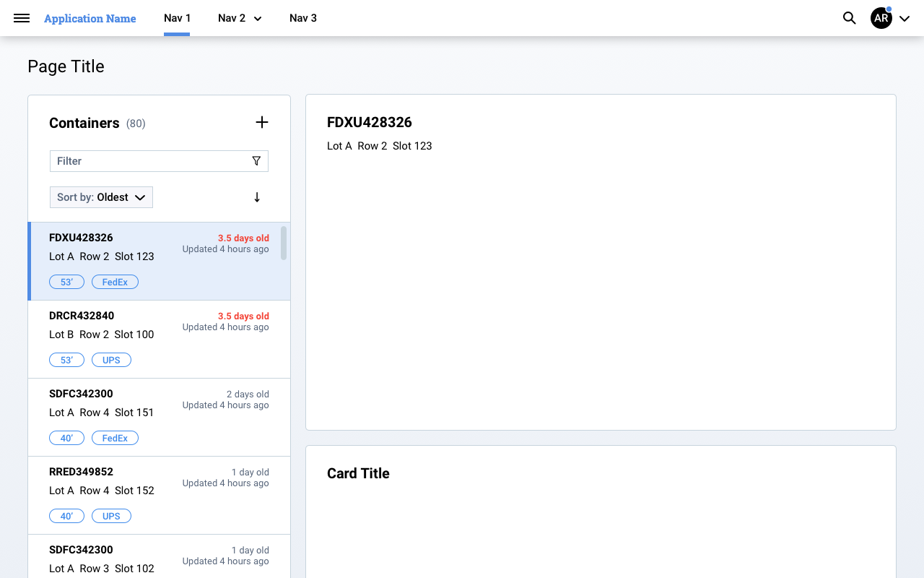Click the 40' tag on RRED349852
Image resolution: width=924 pixels, height=578 pixels.
[66, 516]
